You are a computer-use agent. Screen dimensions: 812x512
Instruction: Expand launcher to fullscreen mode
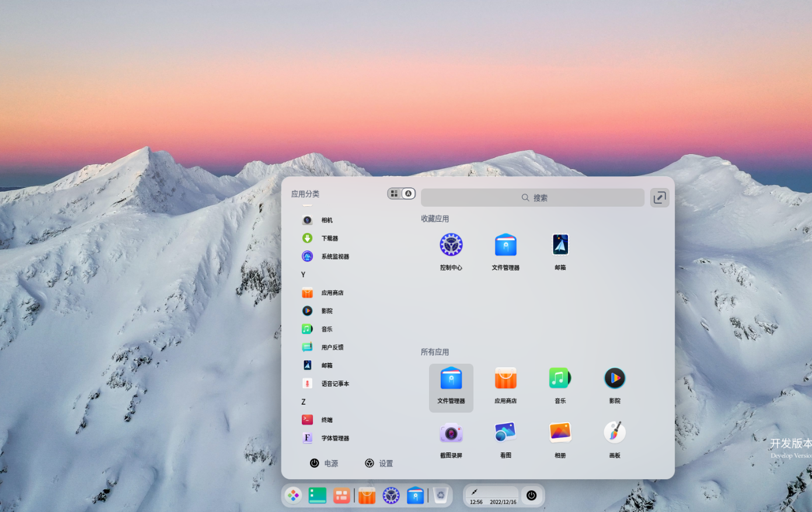659,197
